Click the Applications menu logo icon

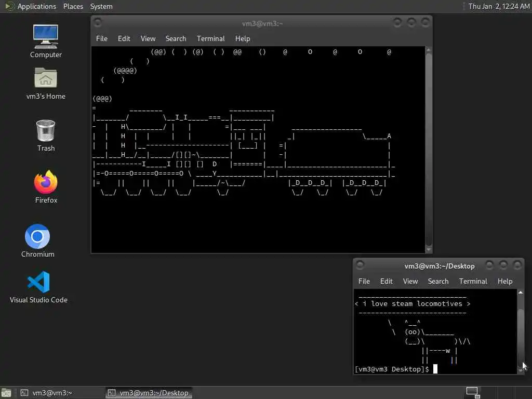(x=9, y=6)
